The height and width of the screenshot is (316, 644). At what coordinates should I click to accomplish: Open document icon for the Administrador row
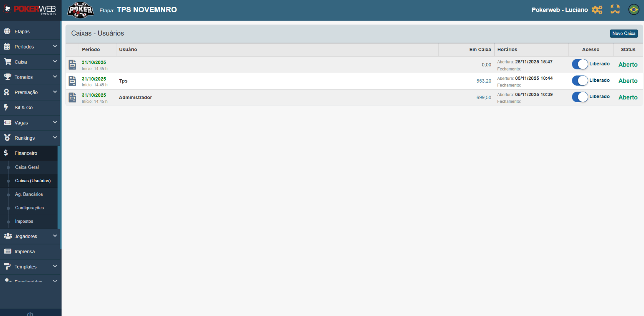click(x=72, y=97)
